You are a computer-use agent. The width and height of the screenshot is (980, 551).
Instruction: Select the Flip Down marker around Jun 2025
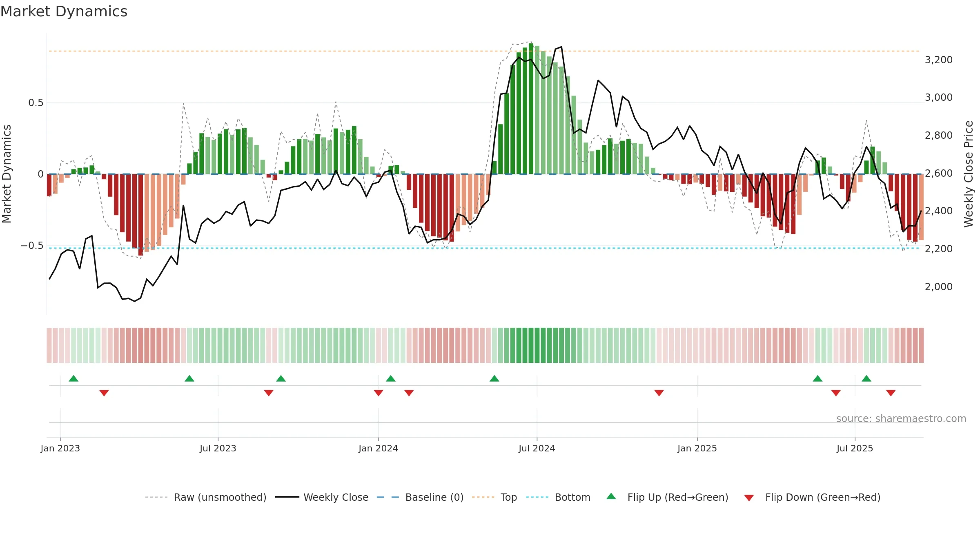click(836, 393)
